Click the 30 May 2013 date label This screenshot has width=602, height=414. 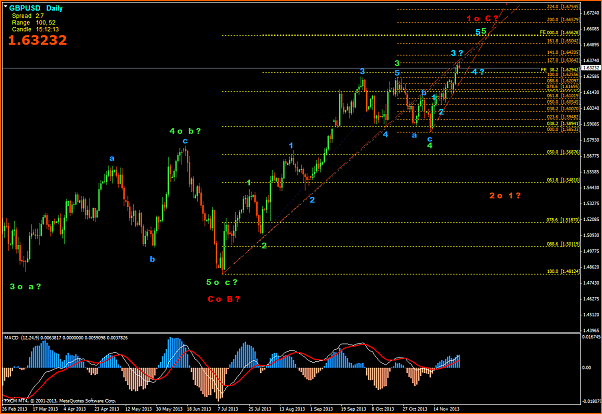pyautogui.click(x=169, y=409)
